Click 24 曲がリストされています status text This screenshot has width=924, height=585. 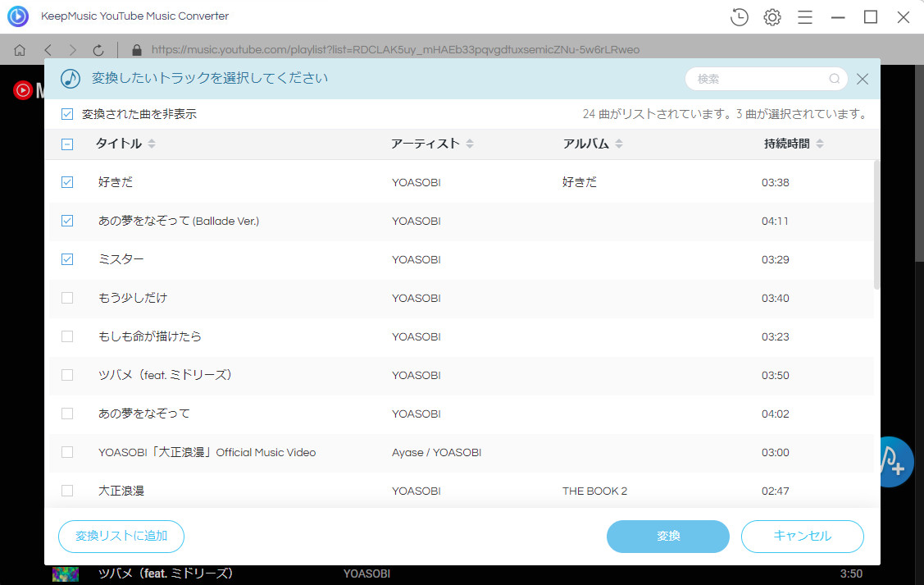[656, 114]
